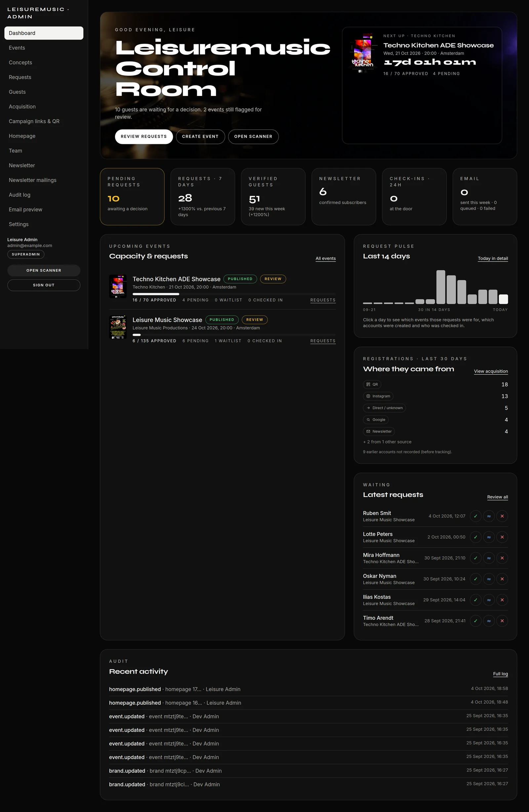Click the Create Event button
Viewport: 529px width, 812px height.
point(200,136)
